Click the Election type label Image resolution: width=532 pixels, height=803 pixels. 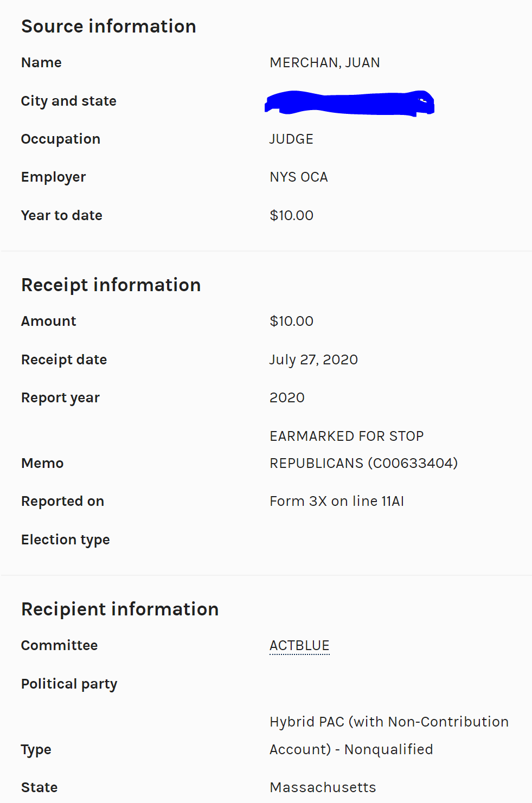click(66, 540)
